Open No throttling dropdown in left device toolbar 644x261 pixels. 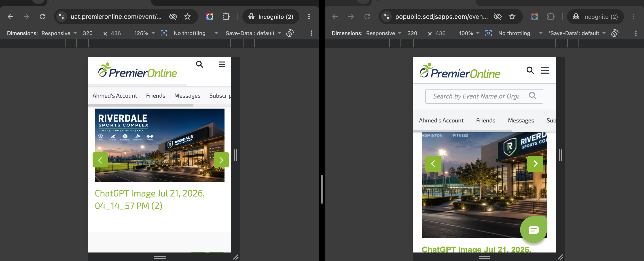tap(196, 33)
